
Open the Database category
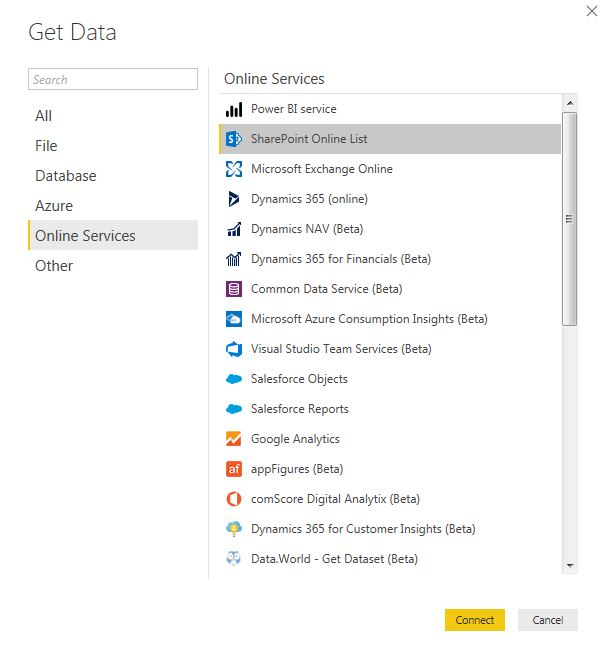66,176
